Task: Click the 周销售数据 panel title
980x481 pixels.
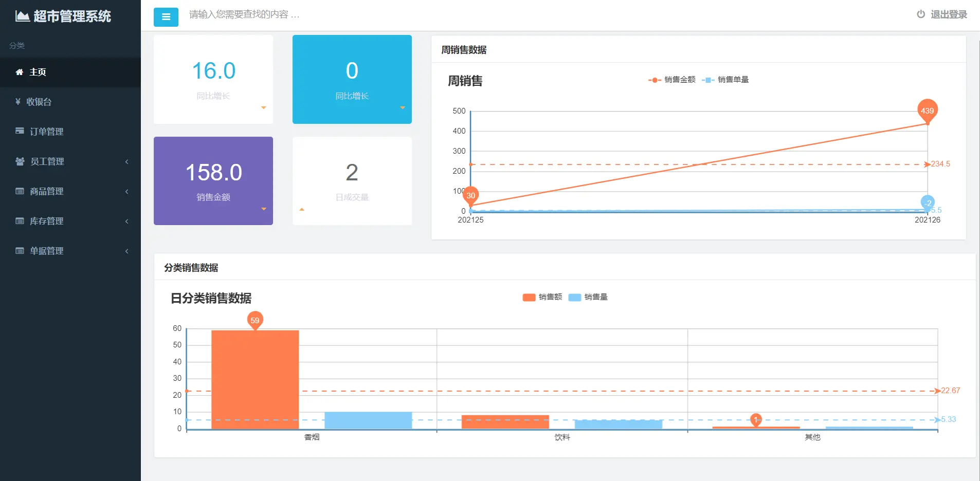Action: [x=464, y=50]
